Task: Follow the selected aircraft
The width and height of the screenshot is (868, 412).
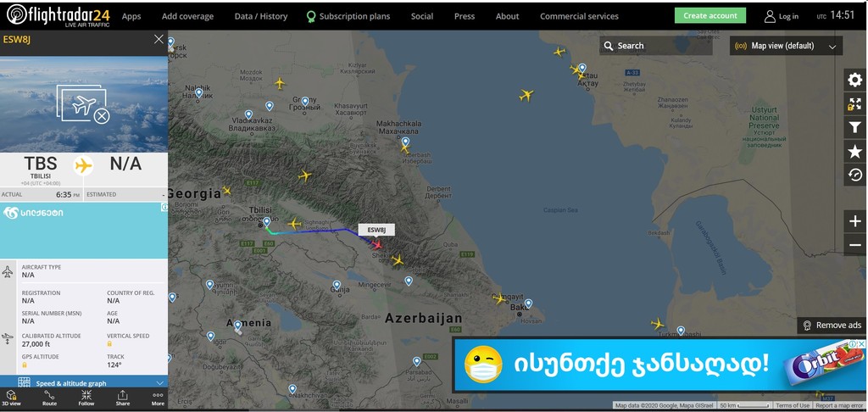Action: (86, 398)
